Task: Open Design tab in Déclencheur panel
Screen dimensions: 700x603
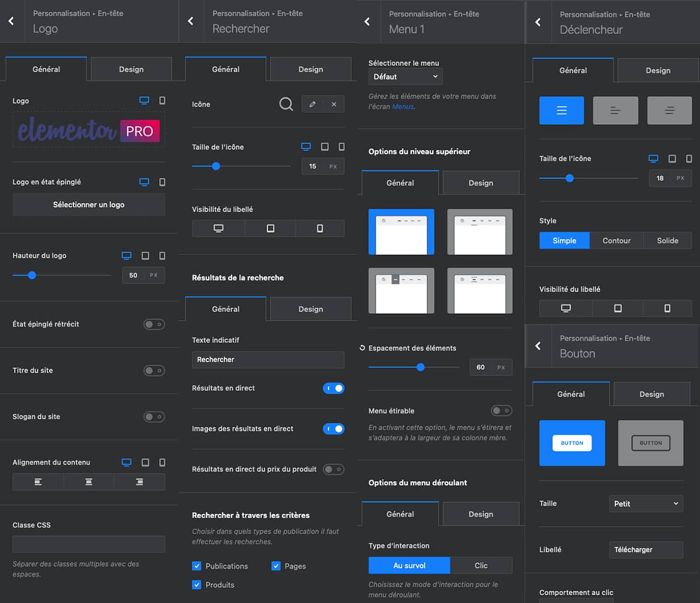Action: (x=658, y=71)
